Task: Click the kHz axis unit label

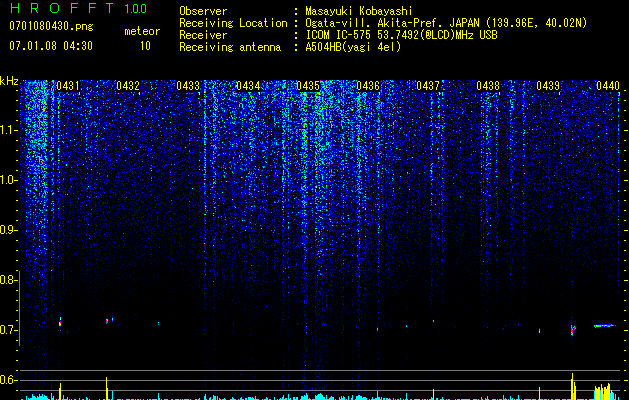Action: pyautogui.click(x=9, y=81)
